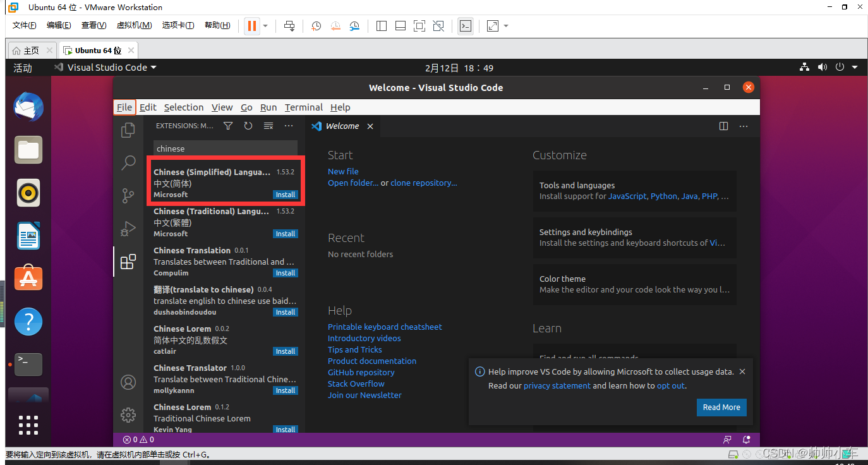Switch to VMware Unity mode
Viewport: 868px width, 465px height.
coord(438,26)
